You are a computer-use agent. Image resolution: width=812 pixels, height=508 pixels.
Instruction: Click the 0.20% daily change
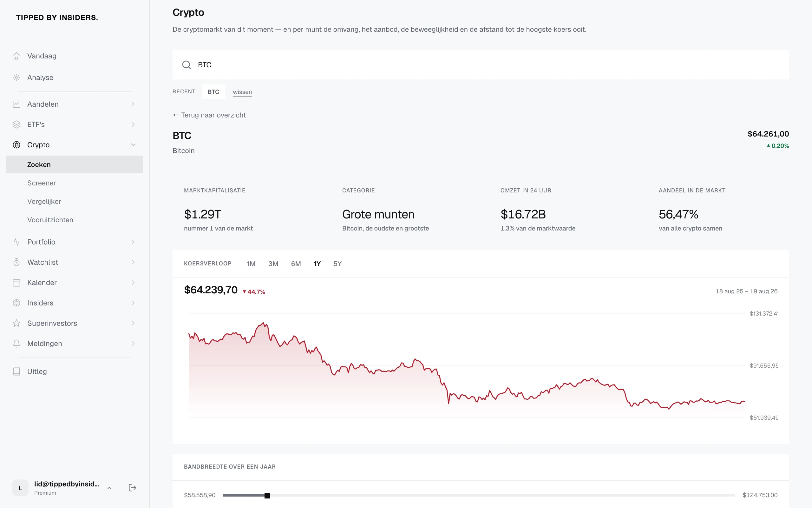tap(778, 146)
